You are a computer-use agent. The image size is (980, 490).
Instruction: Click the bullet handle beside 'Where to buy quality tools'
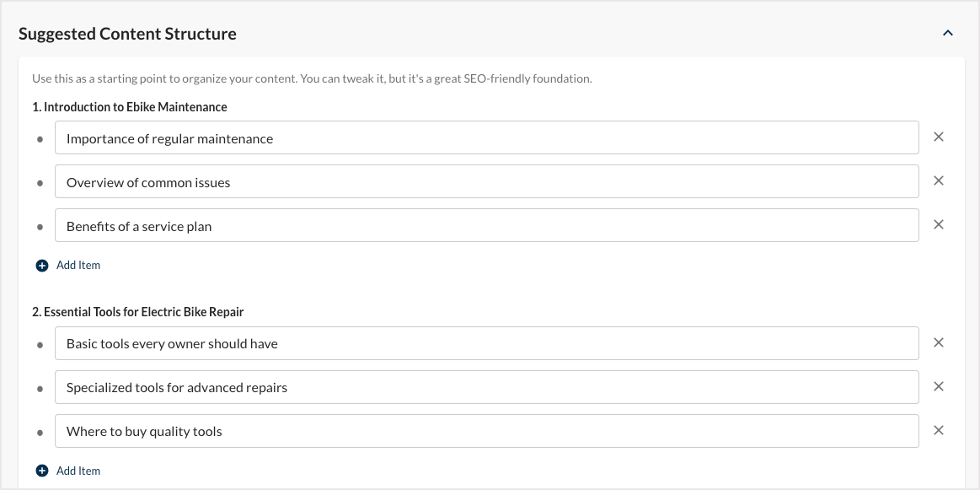tap(40, 430)
